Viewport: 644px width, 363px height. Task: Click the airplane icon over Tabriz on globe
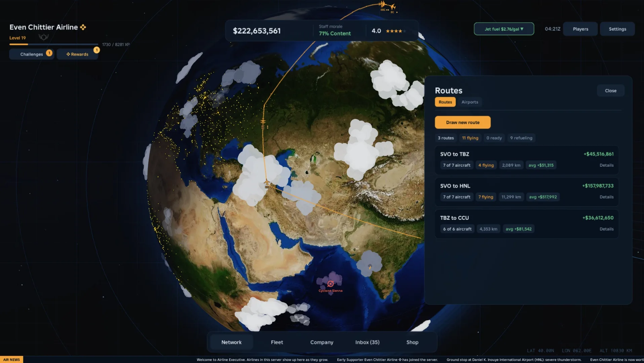coord(267,183)
